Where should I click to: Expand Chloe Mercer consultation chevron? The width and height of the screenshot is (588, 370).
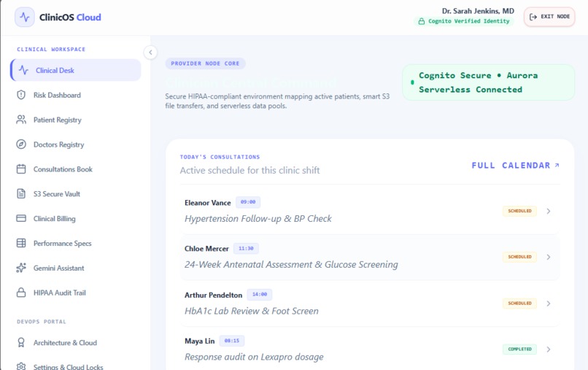tap(549, 257)
